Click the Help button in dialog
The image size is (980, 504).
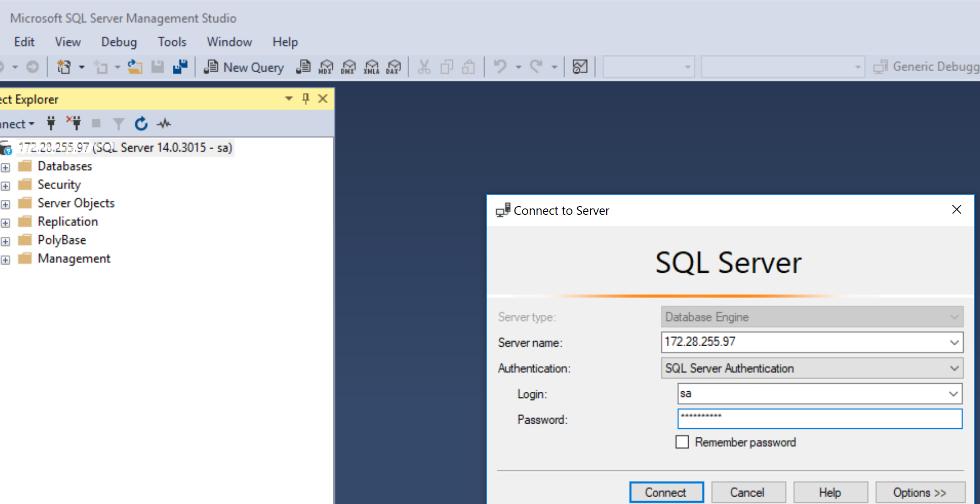830,492
